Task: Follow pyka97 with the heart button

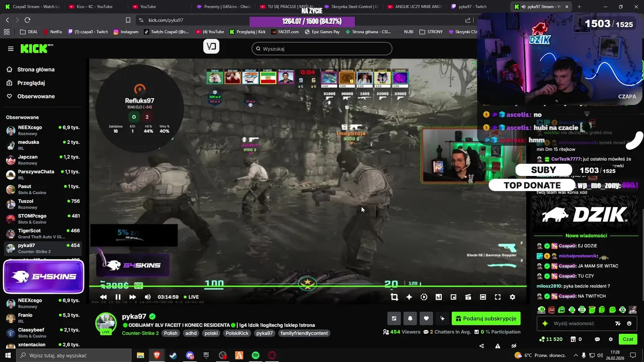Action: pyautogui.click(x=426, y=318)
